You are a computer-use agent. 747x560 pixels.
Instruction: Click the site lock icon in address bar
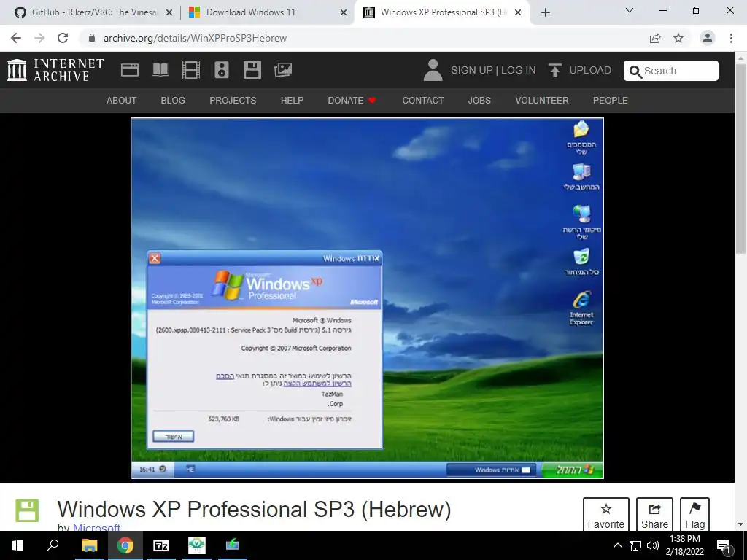(92, 38)
